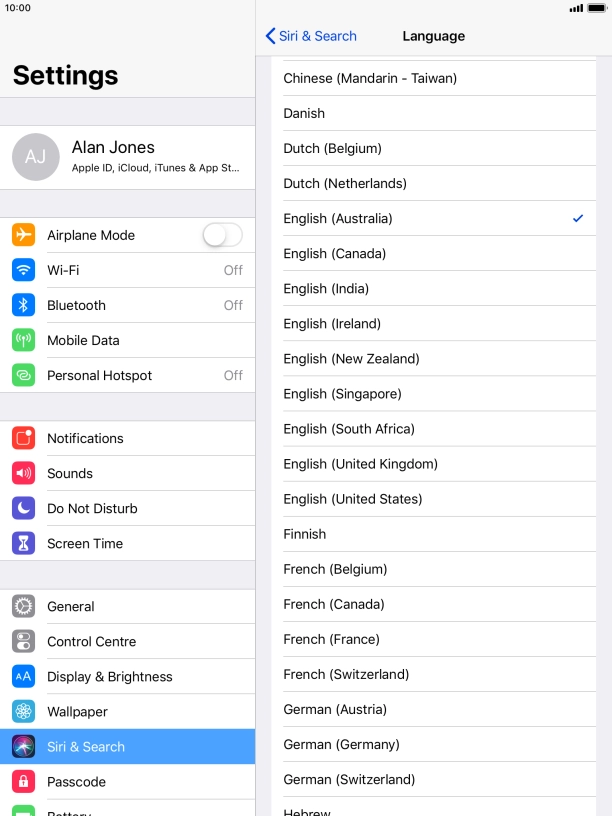Tap the Display & Brightness icon
612x816 pixels.
tap(23, 677)
